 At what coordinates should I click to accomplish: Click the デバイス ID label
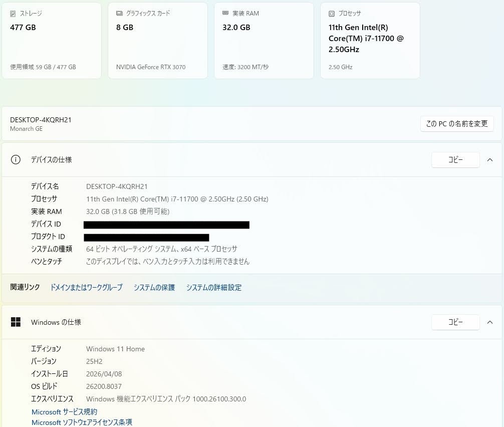coord(46,224)
